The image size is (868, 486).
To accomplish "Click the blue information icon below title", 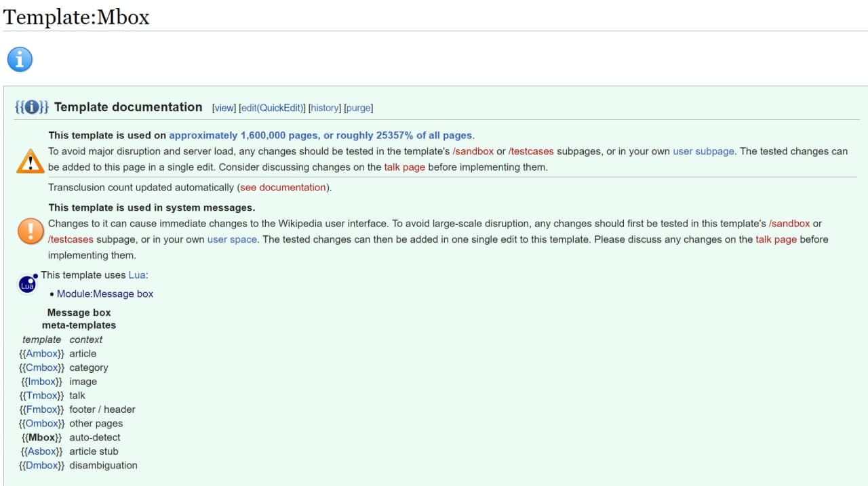I will 20,60.
